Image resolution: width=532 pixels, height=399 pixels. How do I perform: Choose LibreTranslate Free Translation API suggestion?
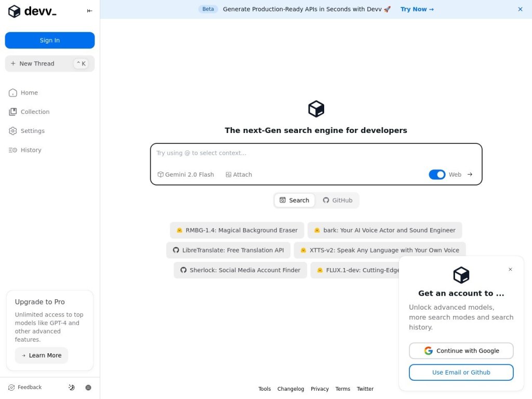229,250
